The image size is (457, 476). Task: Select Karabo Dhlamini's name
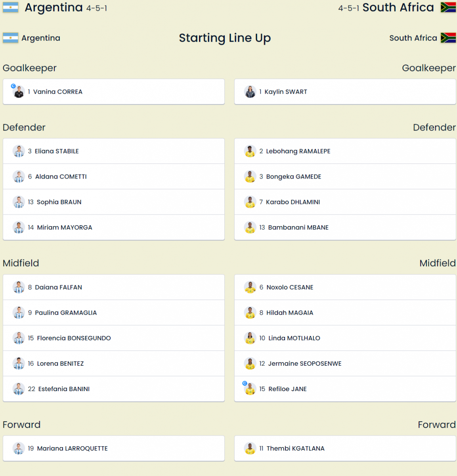293,202
